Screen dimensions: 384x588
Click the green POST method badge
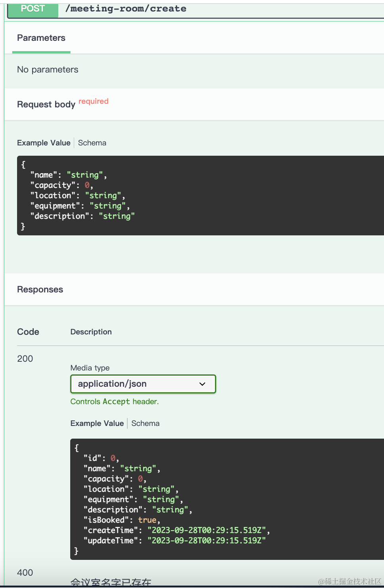(x=33, y=9)
